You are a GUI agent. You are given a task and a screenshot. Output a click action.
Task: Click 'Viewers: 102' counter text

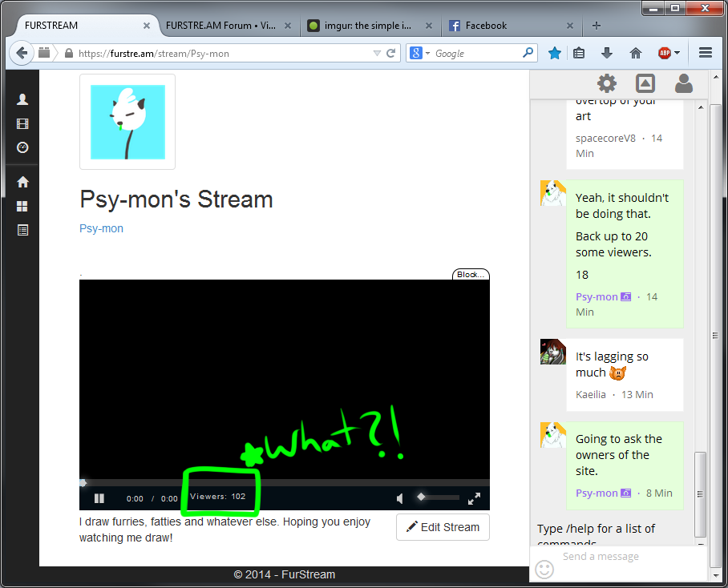pos(218,496)
